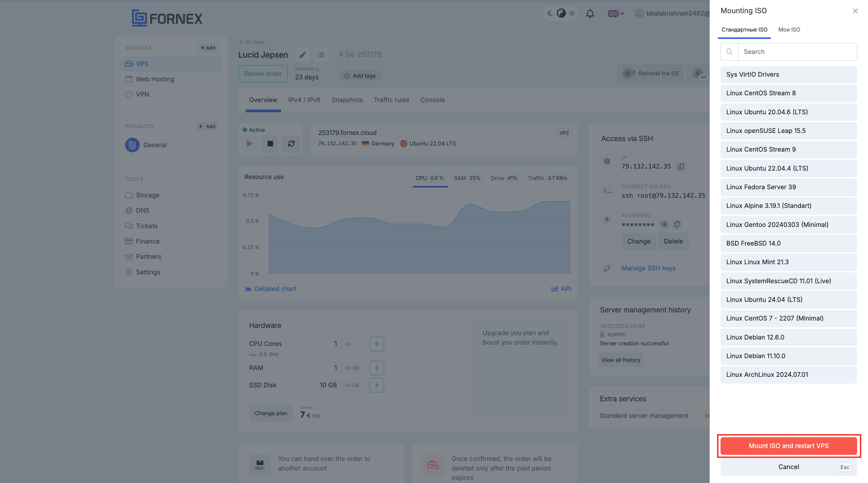Switch to IPv4 / IPv6 tab

(304, 100)
